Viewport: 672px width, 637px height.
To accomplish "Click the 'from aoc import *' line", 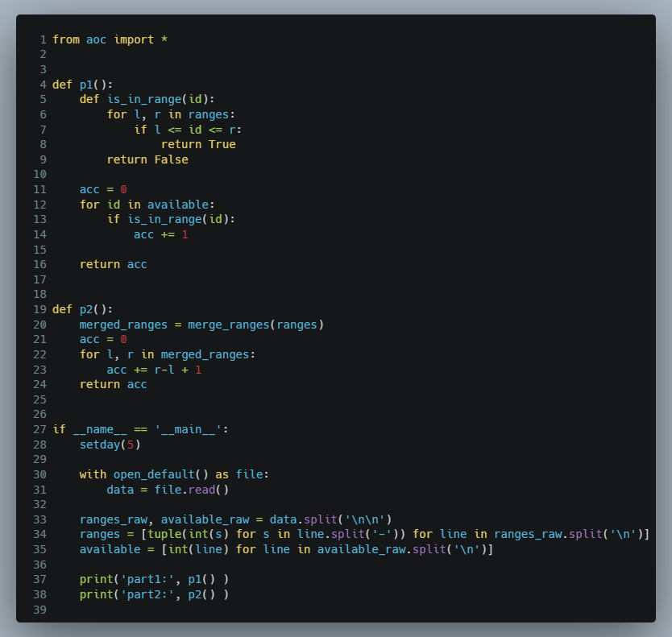I will click(110, 39).
